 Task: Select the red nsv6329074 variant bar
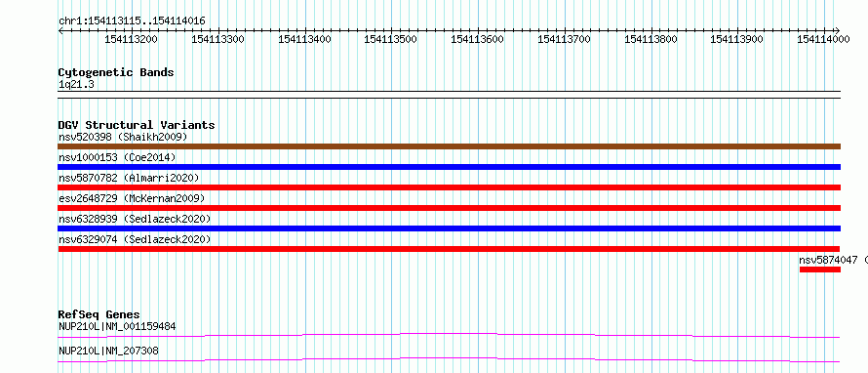[x=450, y=249]
